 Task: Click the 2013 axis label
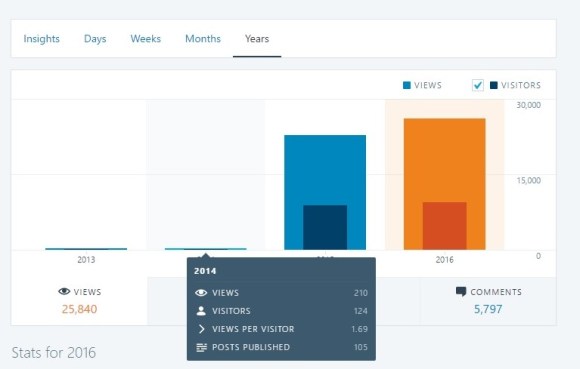86,260
